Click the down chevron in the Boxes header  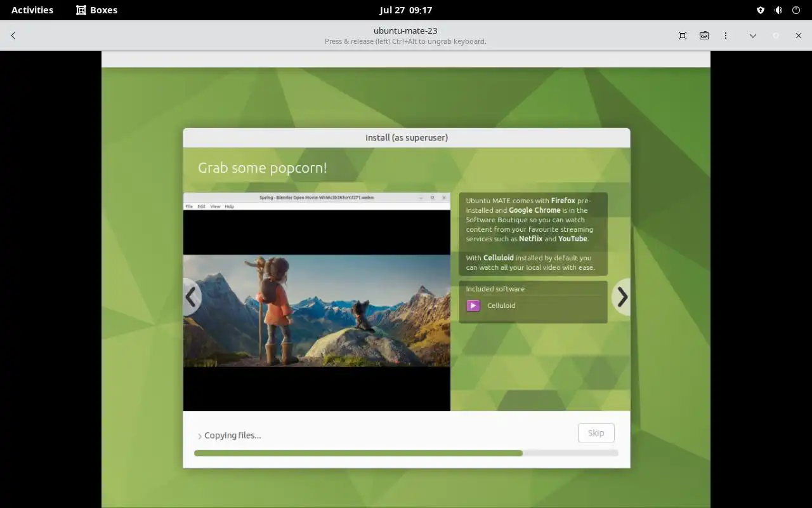click(x=753, y=36)
